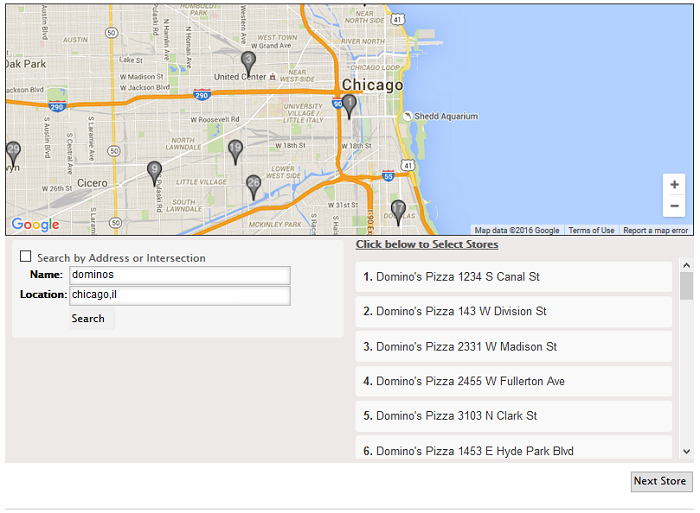Screen dimensions: 700x513
Task: Select store 1. Domino's Pizza 1234 S Canal St
Action: coord(513,277)
